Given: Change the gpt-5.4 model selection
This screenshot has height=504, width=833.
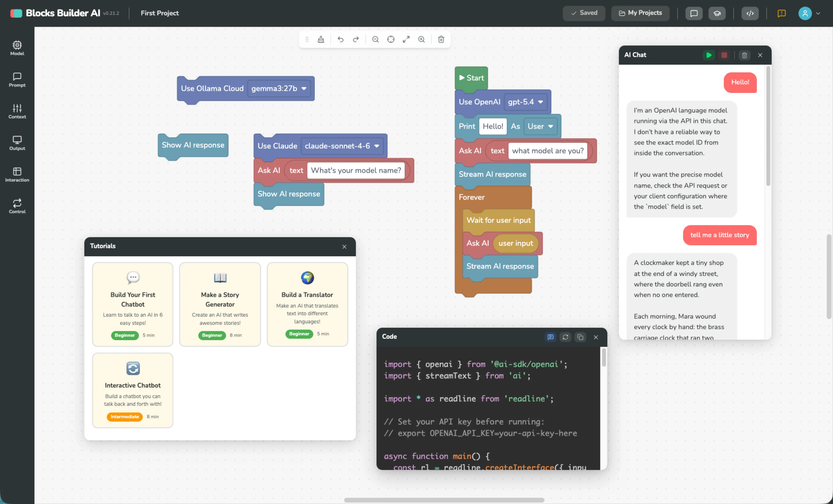Looking at the screenshot, I should pyautogui.click(x=526, y=102).
